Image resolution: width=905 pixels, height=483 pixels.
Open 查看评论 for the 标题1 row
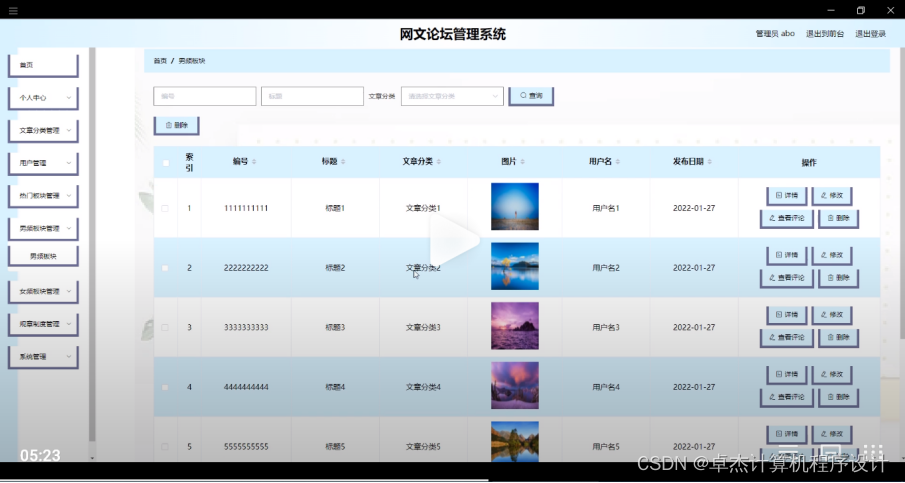[x=787, y=219]
